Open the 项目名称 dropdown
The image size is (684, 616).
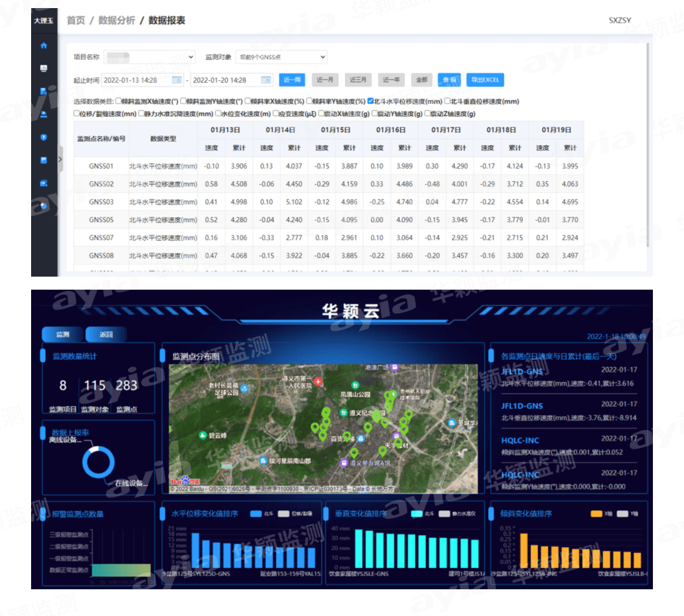click(149, 57)
